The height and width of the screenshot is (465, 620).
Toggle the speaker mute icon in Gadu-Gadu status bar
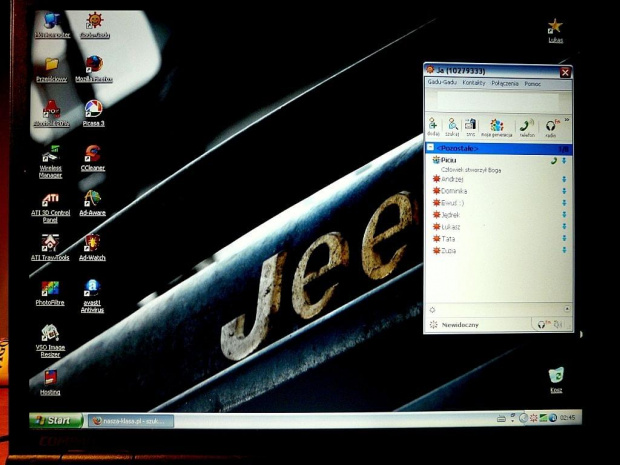click(x=558, y=325)
